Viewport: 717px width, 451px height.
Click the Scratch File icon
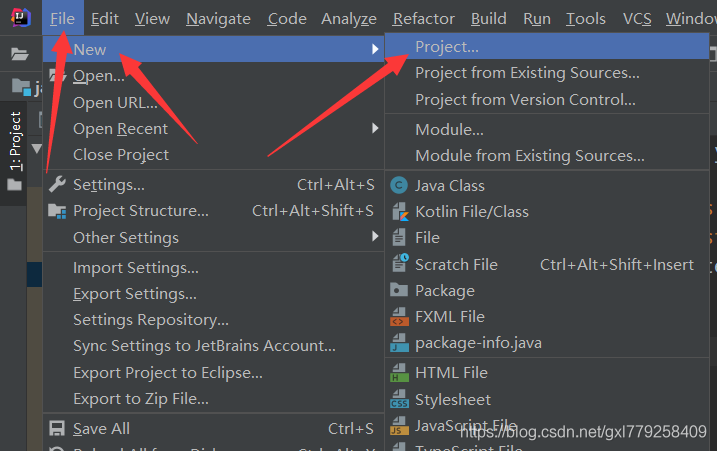click(x=399, y=264)
